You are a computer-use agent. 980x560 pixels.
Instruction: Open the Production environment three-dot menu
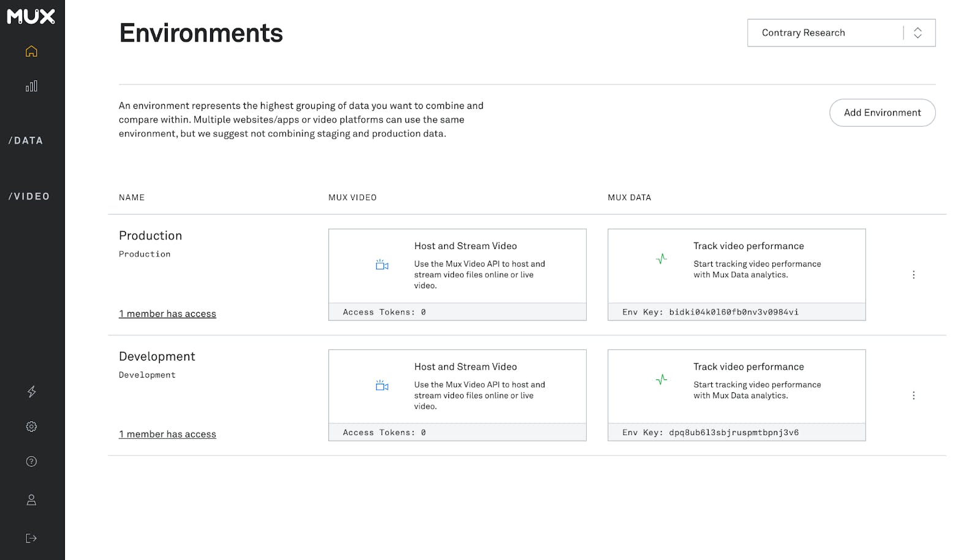click(913, 275)
